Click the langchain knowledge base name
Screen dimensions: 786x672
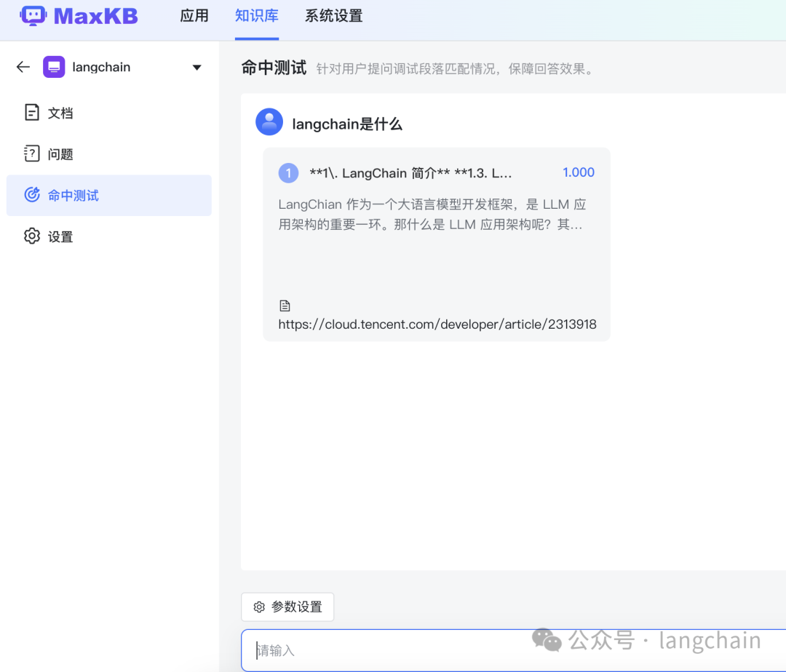click(x=101, y=67)
